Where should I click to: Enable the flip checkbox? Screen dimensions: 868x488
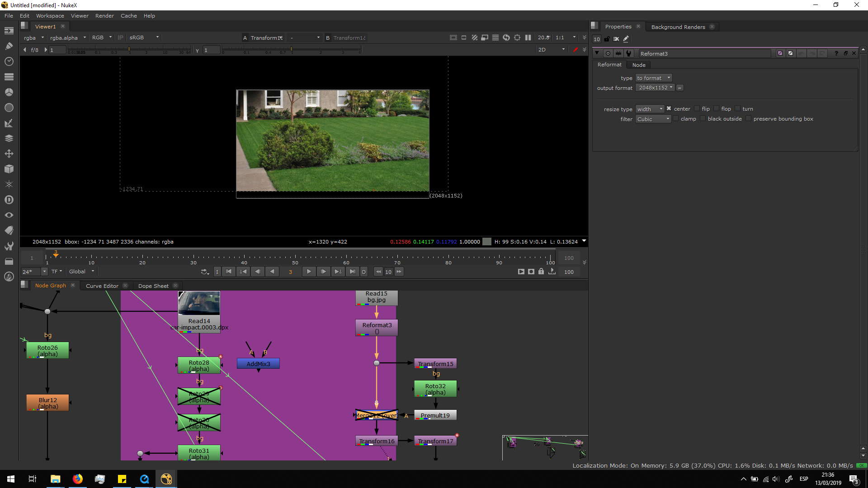(x=697, y=109)
